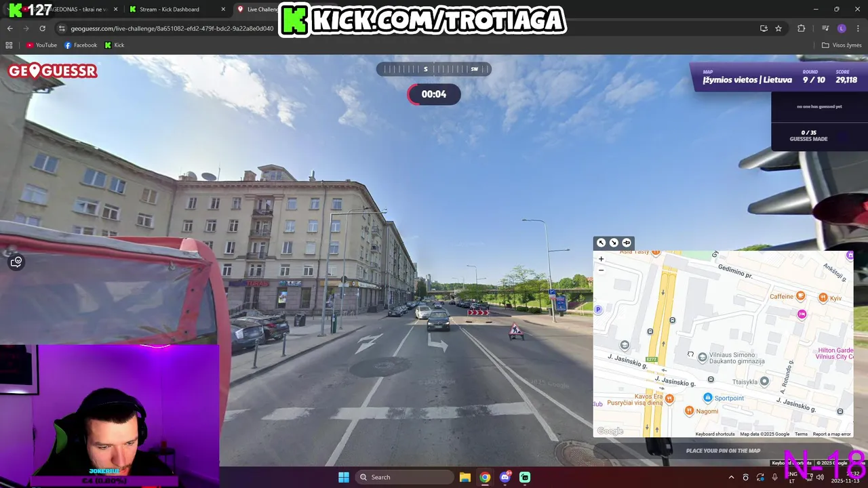Bookmark this page with star icon
The width and height of the screenshot is (868, 488).
tap(778, 28)
